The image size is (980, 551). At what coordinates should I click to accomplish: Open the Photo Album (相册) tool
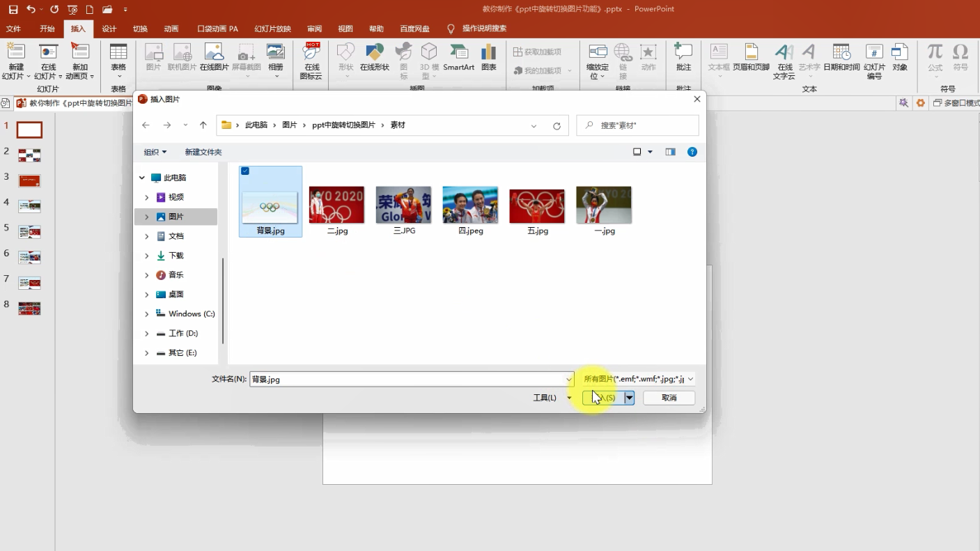[x=276, y=61]
